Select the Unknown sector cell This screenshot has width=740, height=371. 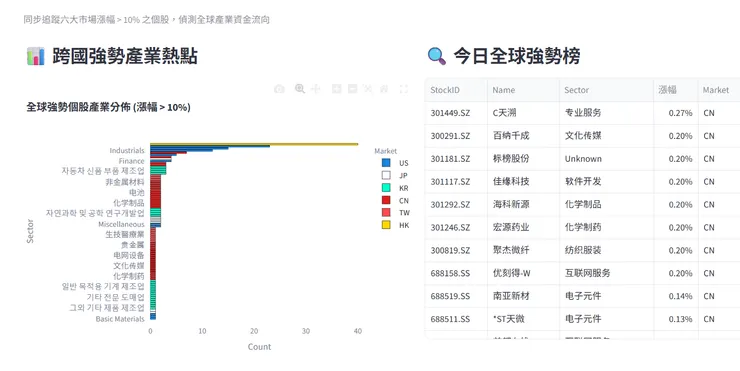606,159
